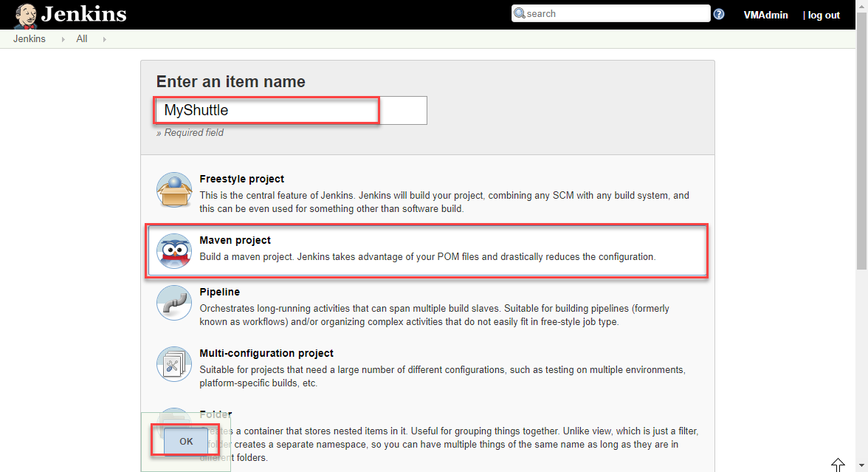Choose Freestyle project as the item type
The height and width of the screenshot is (472, 868).
coord(241,179)
